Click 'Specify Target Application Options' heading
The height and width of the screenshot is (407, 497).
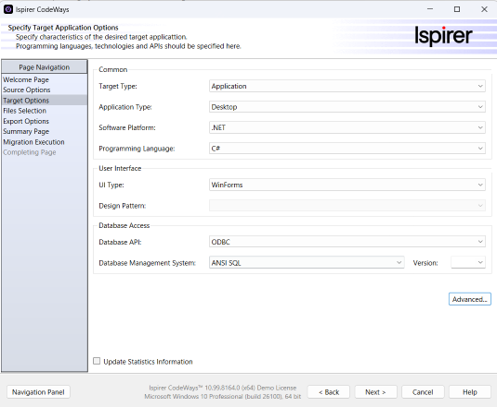pos(63,28)
